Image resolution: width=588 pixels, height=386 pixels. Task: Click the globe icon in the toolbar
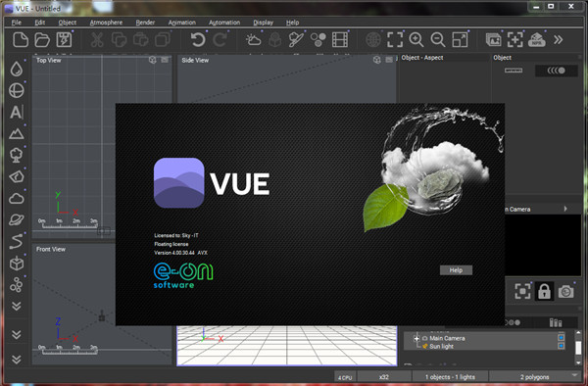coord(373,40)
